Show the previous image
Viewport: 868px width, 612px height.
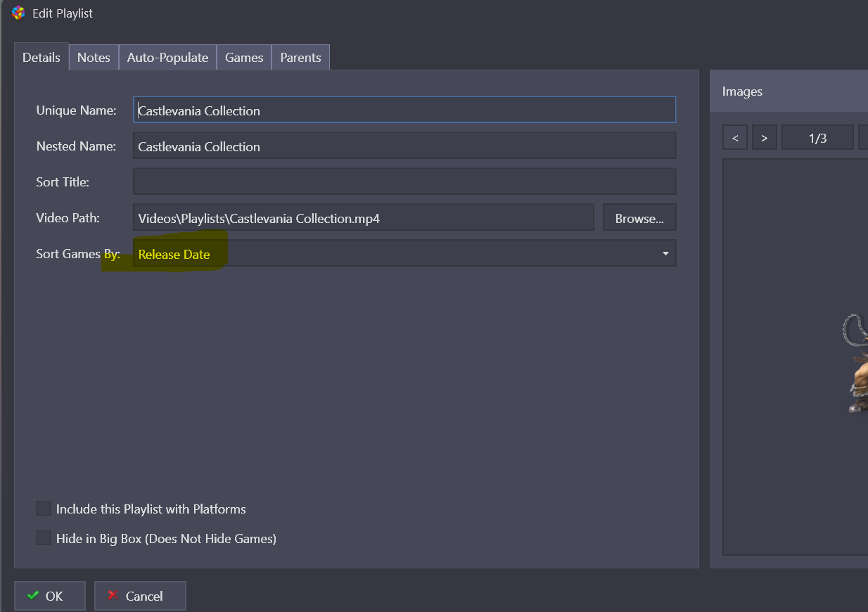point(735,138)
